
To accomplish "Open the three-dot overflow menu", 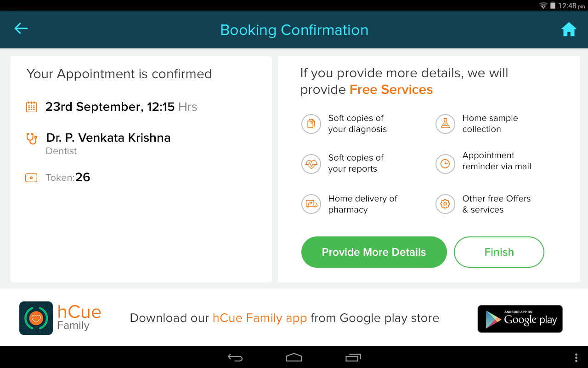I will [576, 357].
